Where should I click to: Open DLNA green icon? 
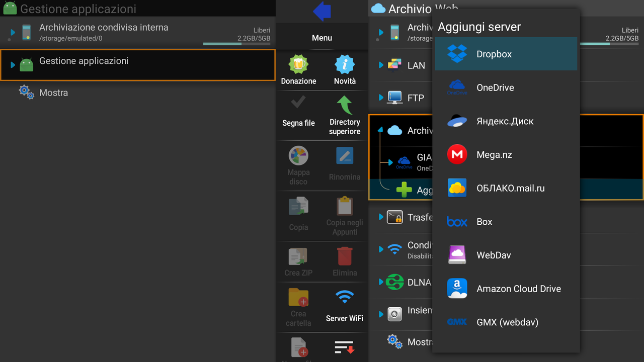click(x=394, y=282)
